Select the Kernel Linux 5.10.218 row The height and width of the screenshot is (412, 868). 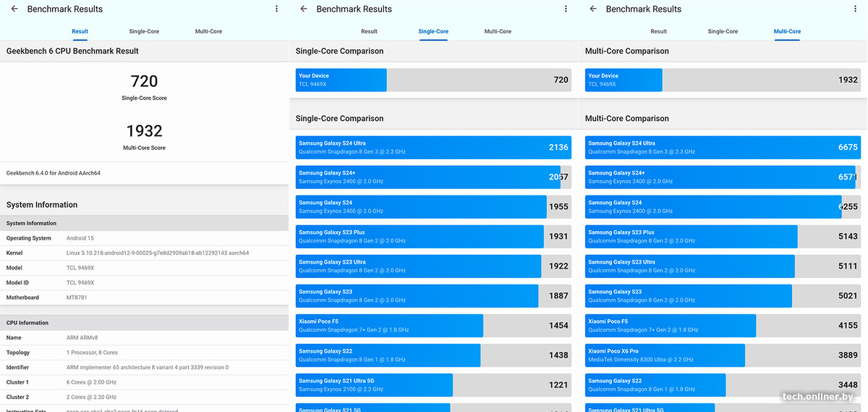click(145, 253)
